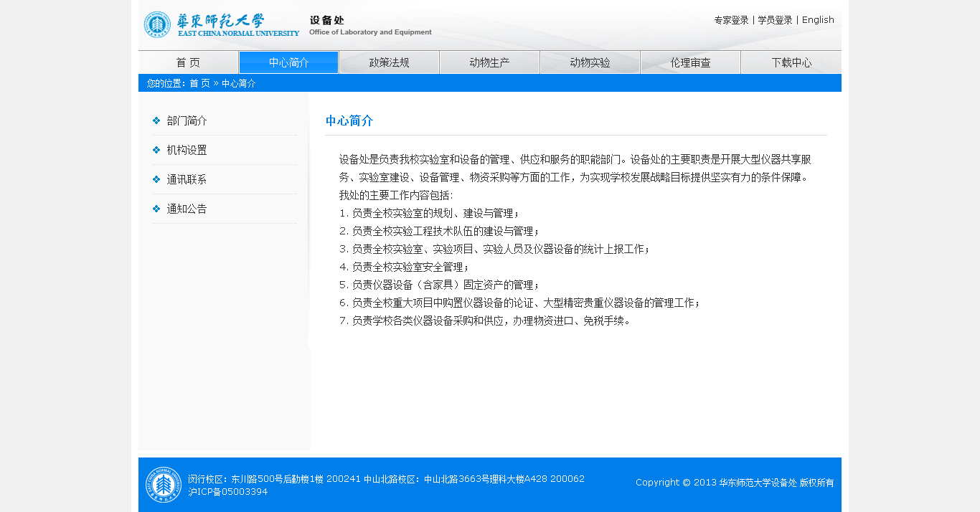Viewport: 980px width, 512px height.
Task: Click the university emblem in the footer
Action: tap(164, 485)
